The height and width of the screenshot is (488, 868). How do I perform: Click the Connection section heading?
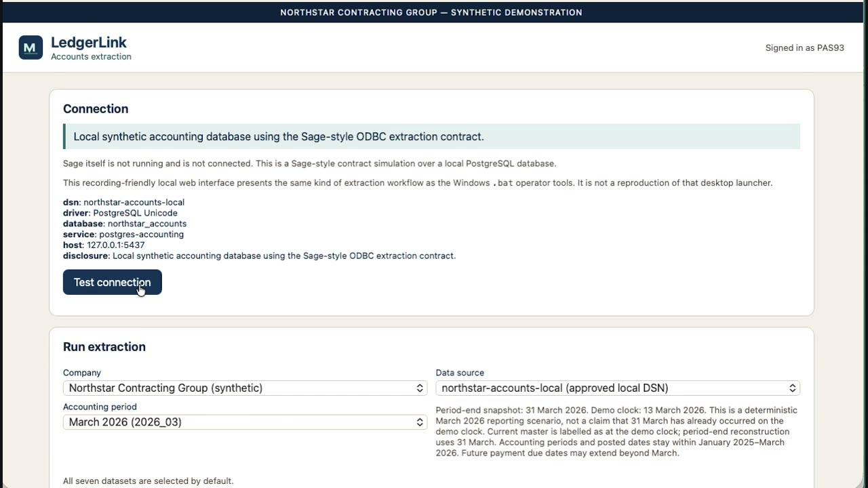click(96, 109)
